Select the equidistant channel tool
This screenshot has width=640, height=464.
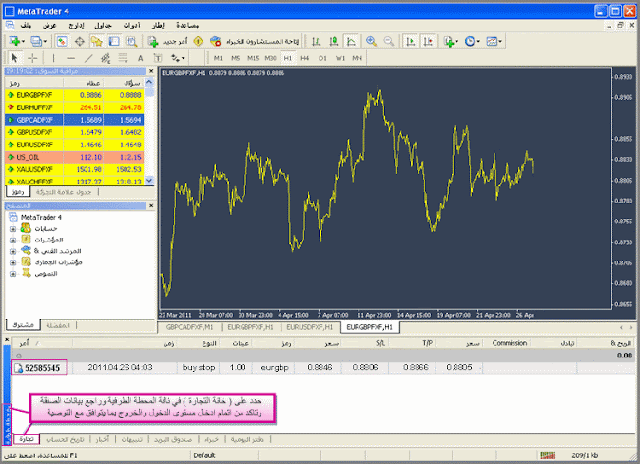coord(106,58)
